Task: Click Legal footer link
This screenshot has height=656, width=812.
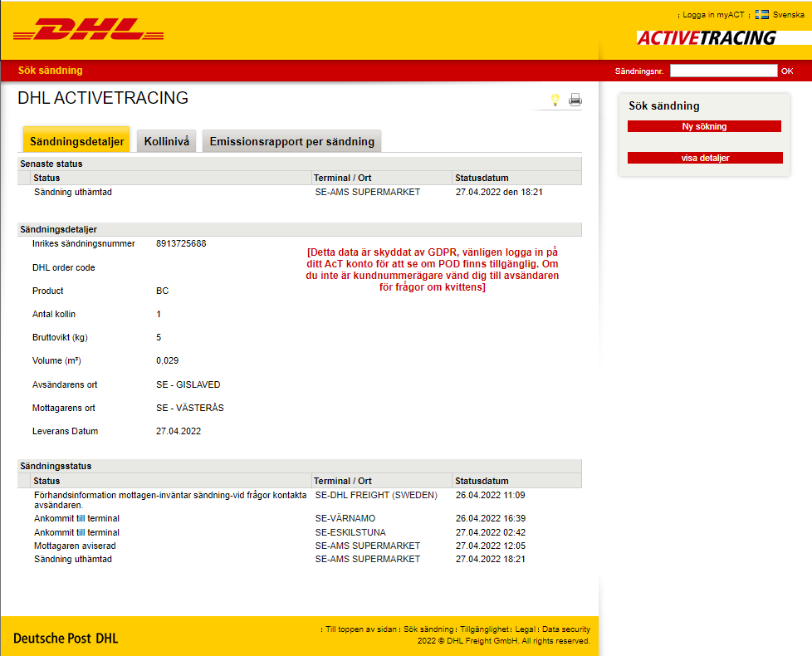Action: point(525,629)
